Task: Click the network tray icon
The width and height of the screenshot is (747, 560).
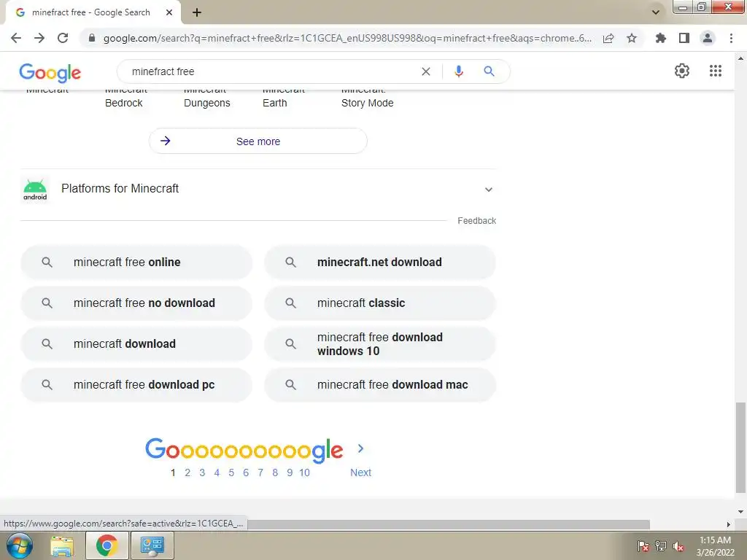Action: click(661, 546)
